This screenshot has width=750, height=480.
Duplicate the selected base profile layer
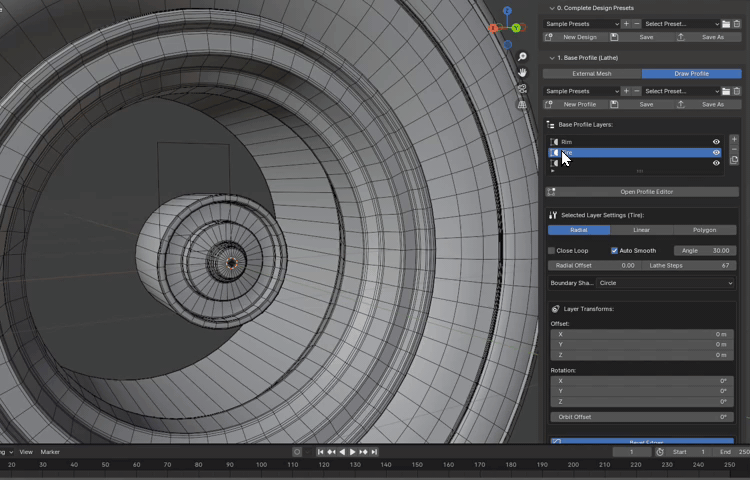(x=734, y=160)
